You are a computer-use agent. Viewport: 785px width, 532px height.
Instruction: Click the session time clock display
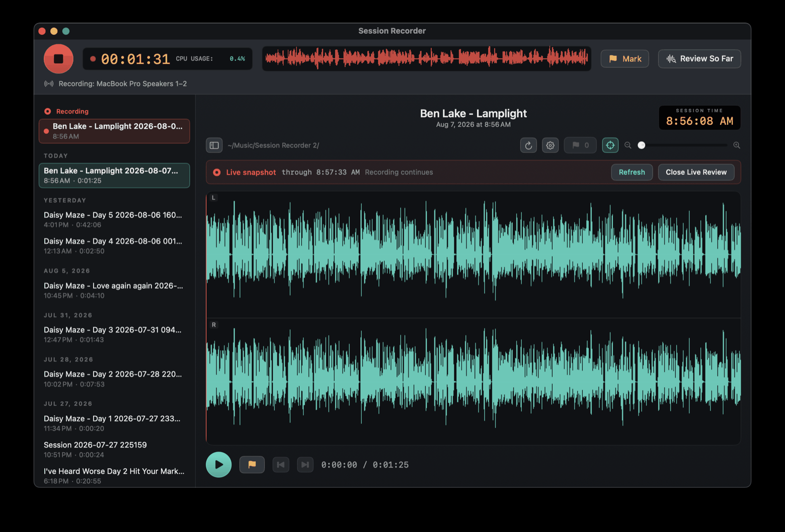pyautogui.click(x=699, y=118)
